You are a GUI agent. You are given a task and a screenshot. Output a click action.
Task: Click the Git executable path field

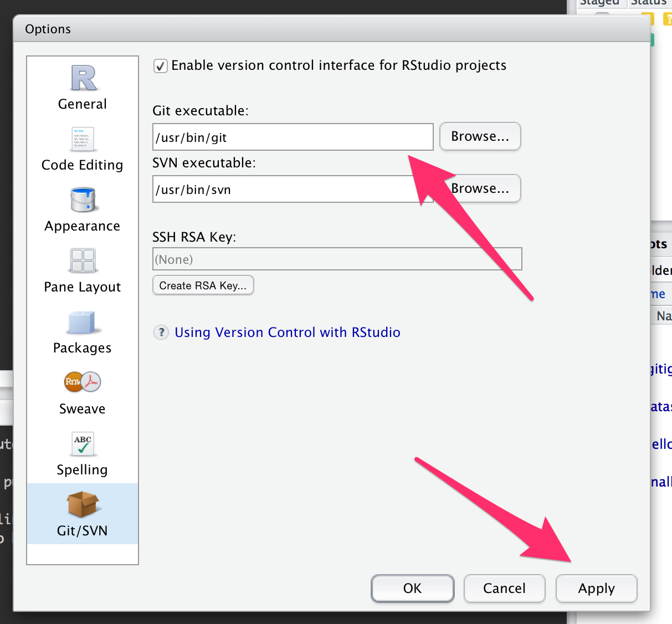pos(293,137)
